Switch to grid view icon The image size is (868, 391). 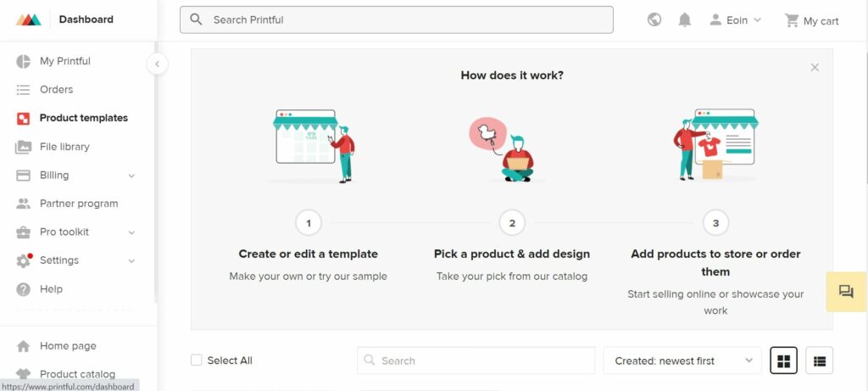click(x=783, y=360)
